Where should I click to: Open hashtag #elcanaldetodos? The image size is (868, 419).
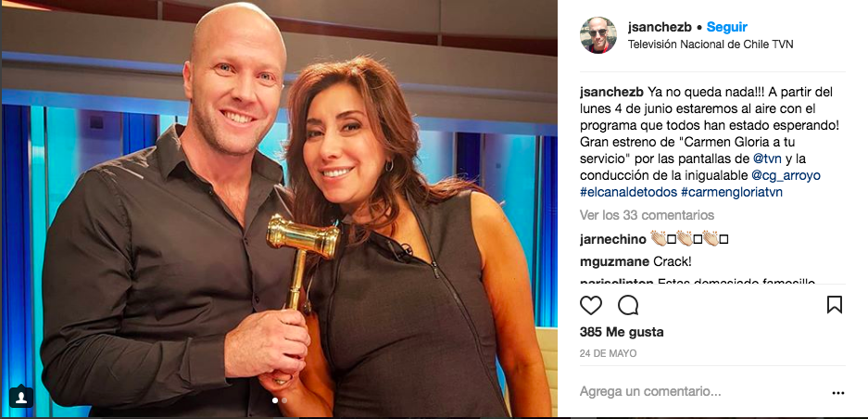click(628, 192)
